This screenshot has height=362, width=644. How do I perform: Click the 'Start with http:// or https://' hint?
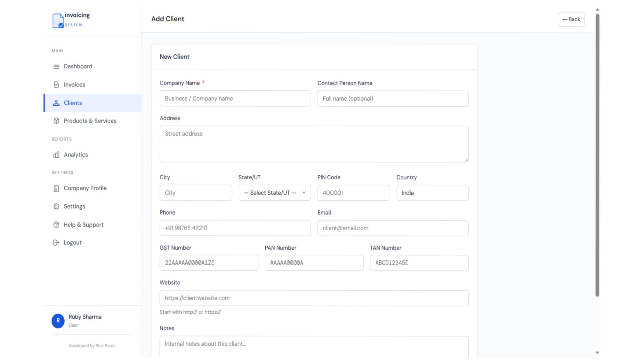(190, 312)
